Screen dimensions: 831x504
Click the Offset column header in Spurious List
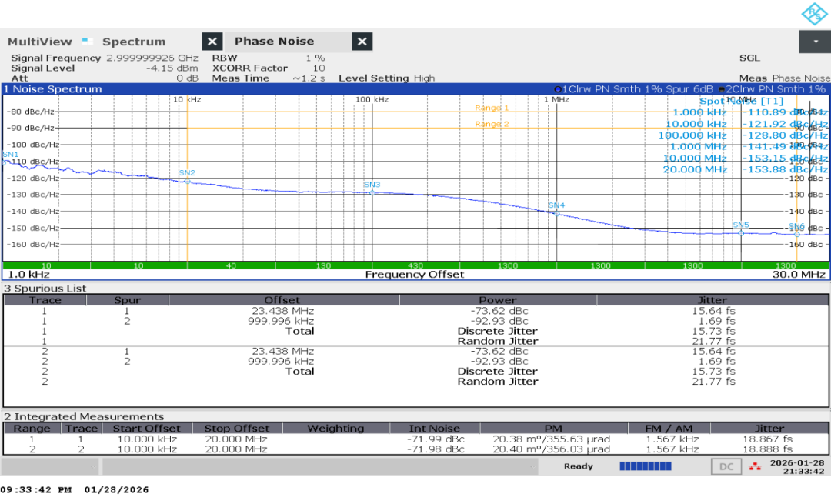point(283,300)
